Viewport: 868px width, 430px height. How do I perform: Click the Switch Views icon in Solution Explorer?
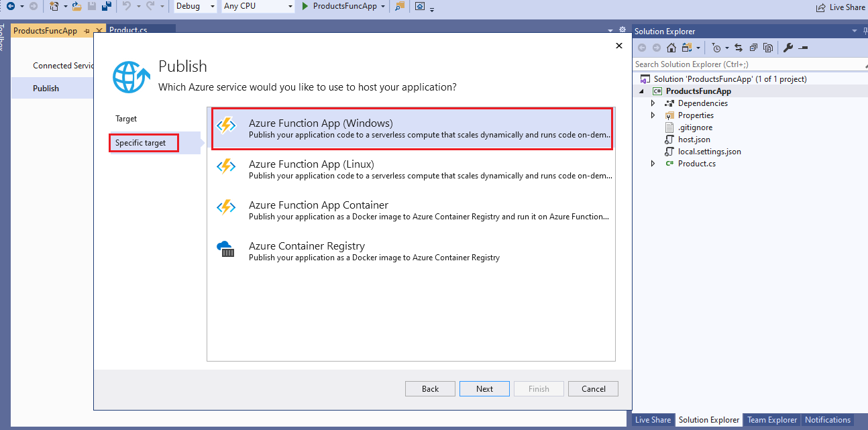[x=687, y=48]
